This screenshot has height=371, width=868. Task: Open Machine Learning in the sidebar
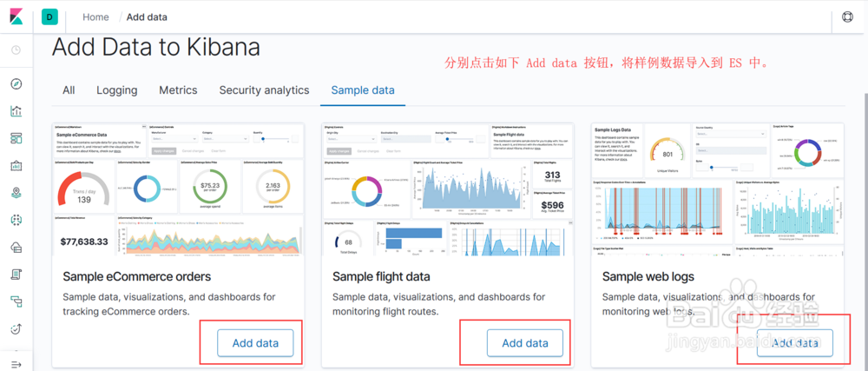pyautogui.click(x=16, y=220)
